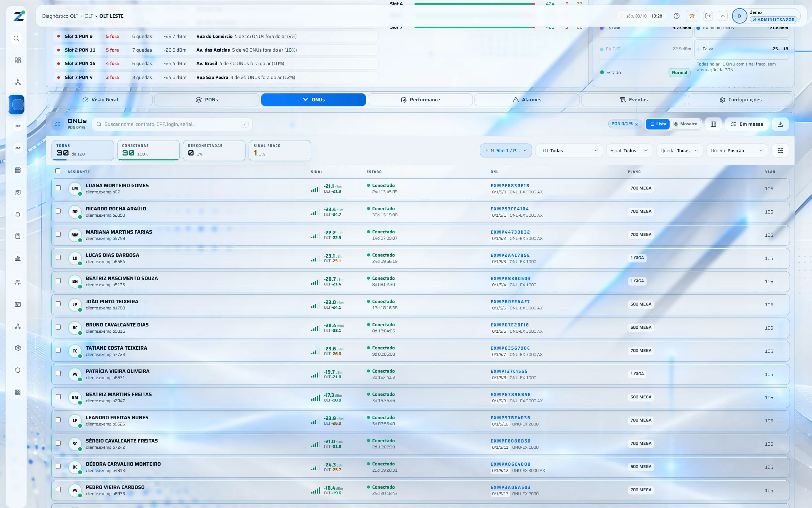Open the CTO Todas dropdown
Image resolution: width=812 pixels, height=508 pixels.
click(569, 151)
